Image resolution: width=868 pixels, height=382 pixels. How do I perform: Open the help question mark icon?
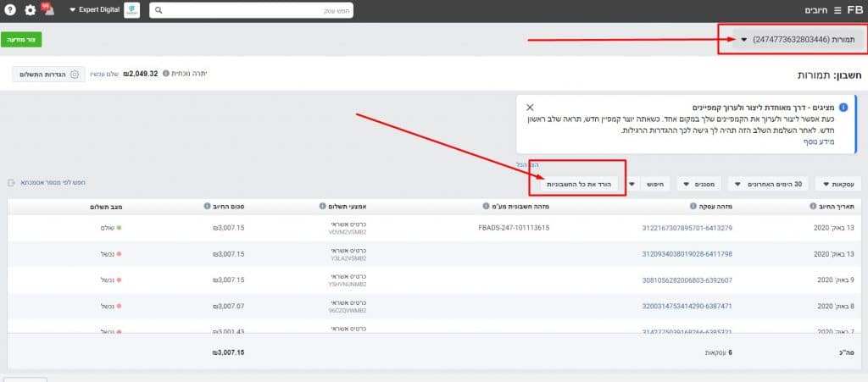tap(10, 10)
